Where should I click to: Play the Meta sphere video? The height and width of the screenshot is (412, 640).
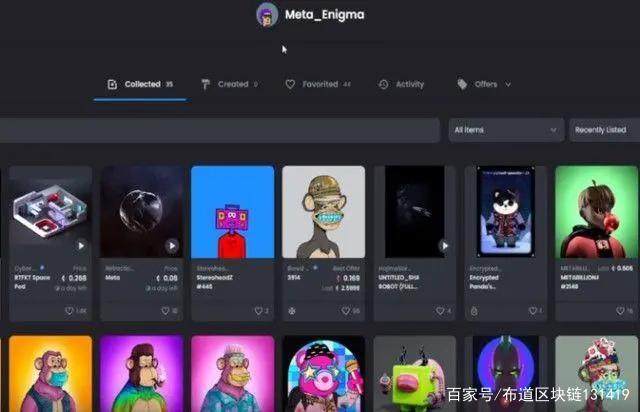pos(172,246)
